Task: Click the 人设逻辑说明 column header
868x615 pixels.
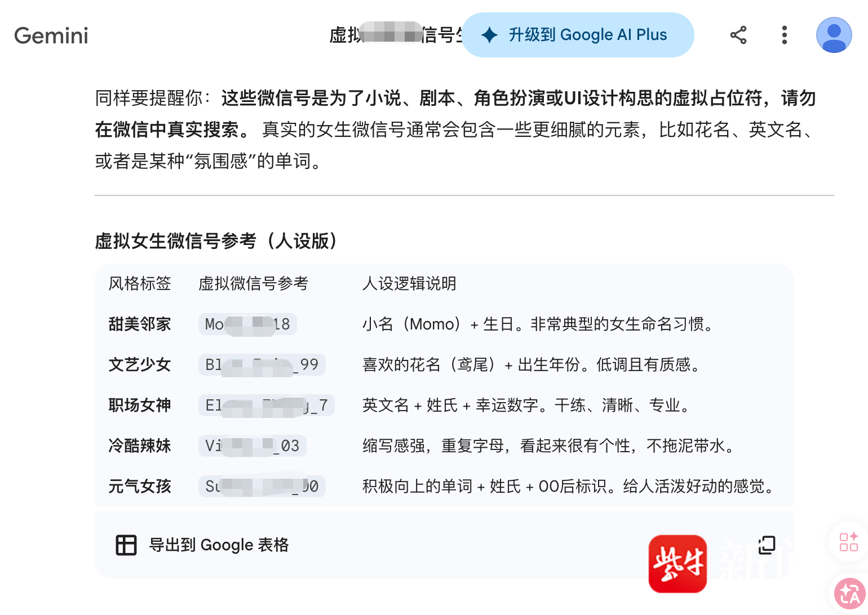Action: point(409,283)
